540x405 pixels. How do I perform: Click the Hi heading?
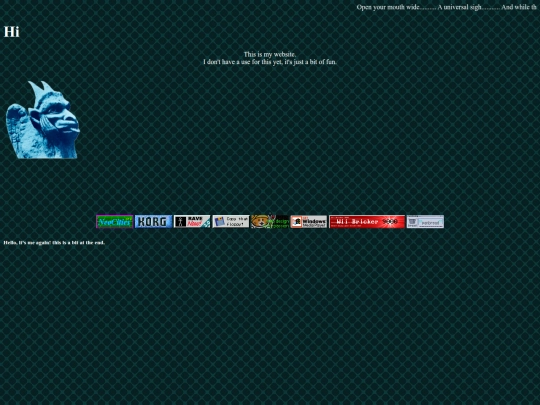[x=11, y=32]
